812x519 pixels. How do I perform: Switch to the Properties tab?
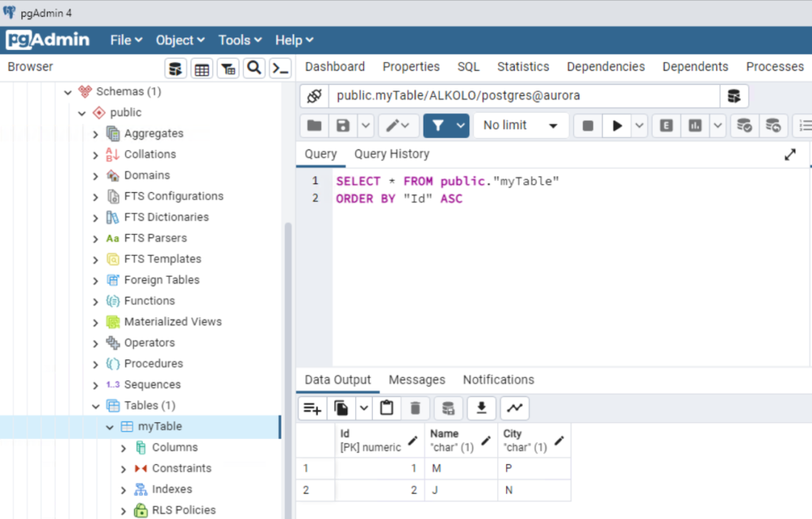412,67
